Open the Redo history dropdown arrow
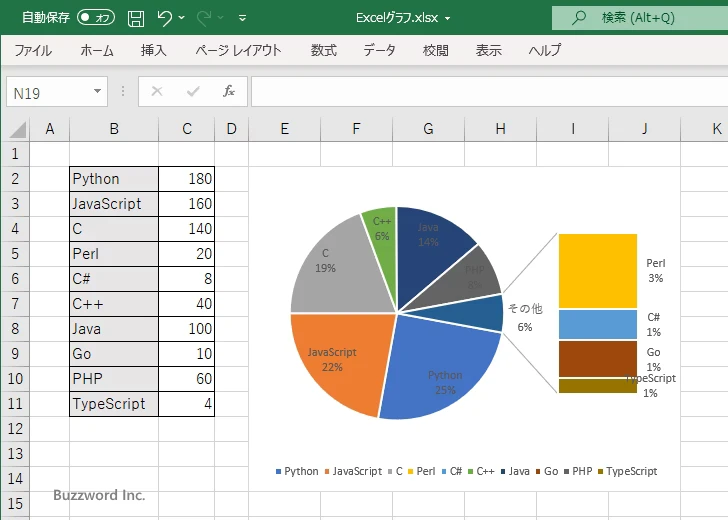728x520 pixels. click(x=221, y=18)
